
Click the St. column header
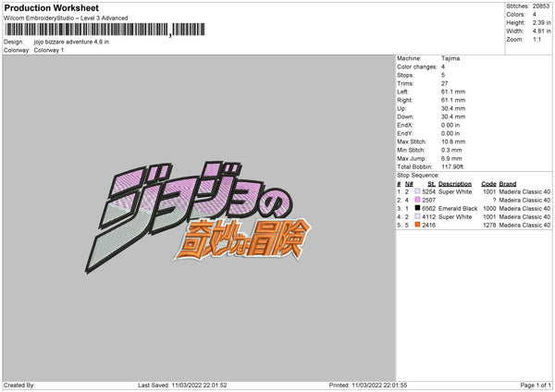tap(431, 184)
